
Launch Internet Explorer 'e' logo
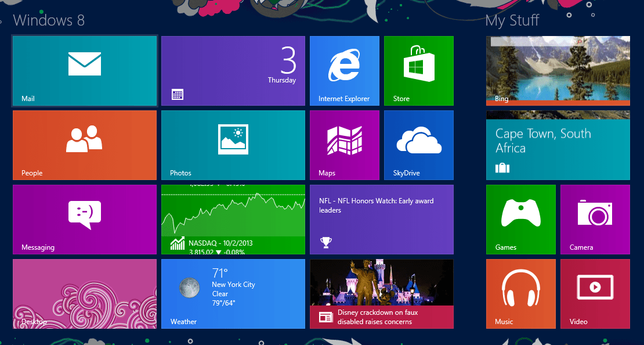pyautogui.click(x=344, y=64)
